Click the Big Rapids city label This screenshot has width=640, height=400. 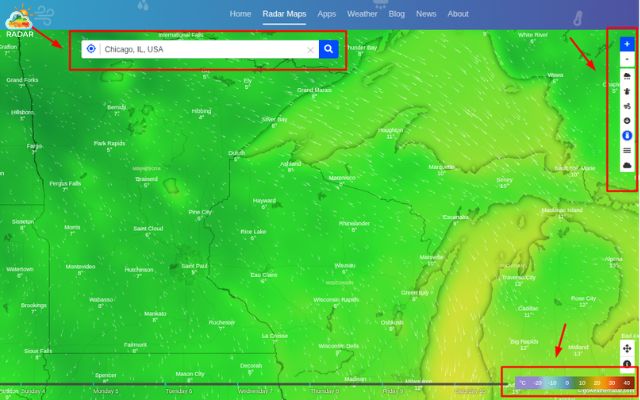click(524, 342)
